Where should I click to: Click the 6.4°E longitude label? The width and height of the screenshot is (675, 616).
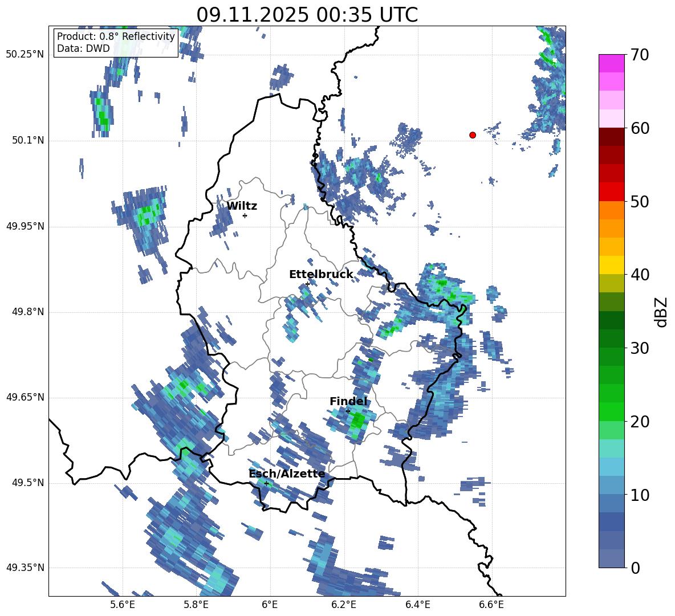click(417, 605)
